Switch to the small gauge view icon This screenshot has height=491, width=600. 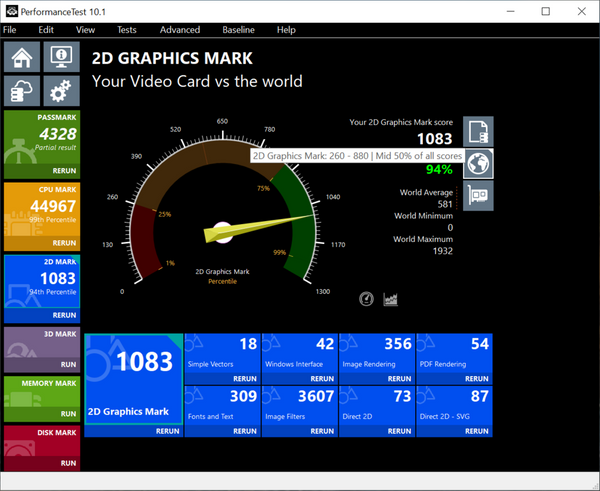pos(366,299)
